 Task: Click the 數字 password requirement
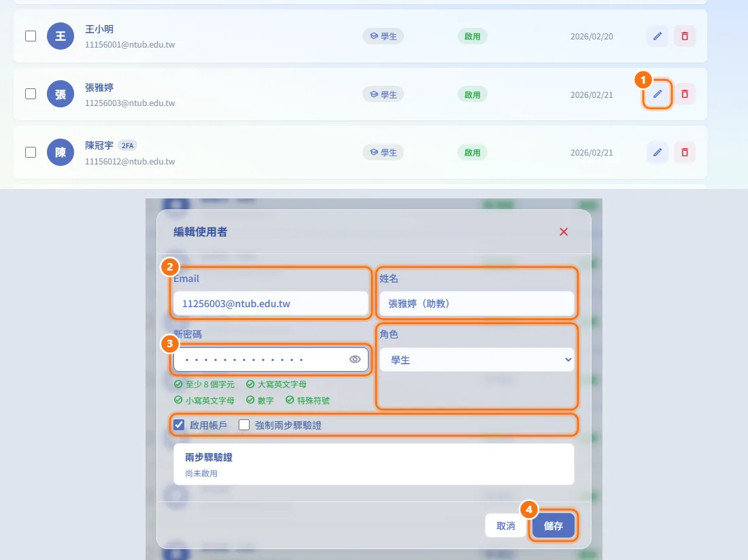tap(260, 400)
